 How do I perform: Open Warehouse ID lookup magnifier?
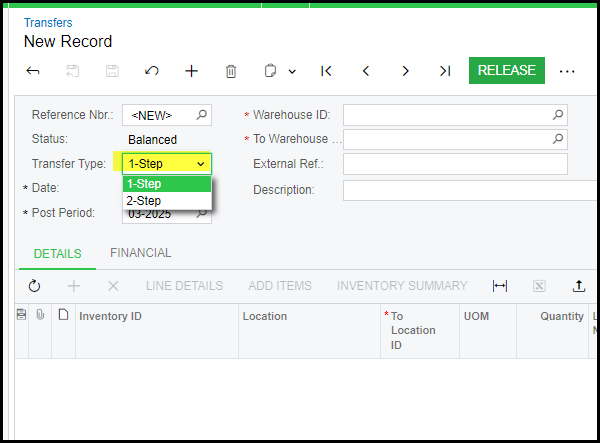tap(558, 114)
